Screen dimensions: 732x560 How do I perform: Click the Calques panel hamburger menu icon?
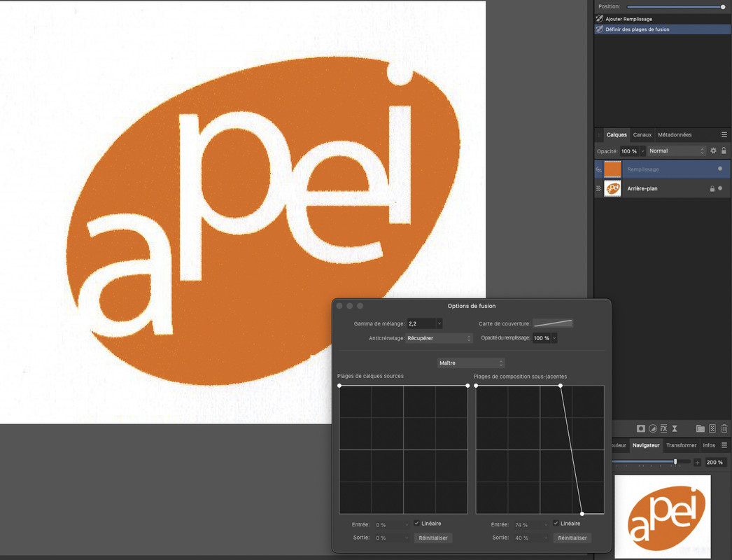(x=724, y=134)
